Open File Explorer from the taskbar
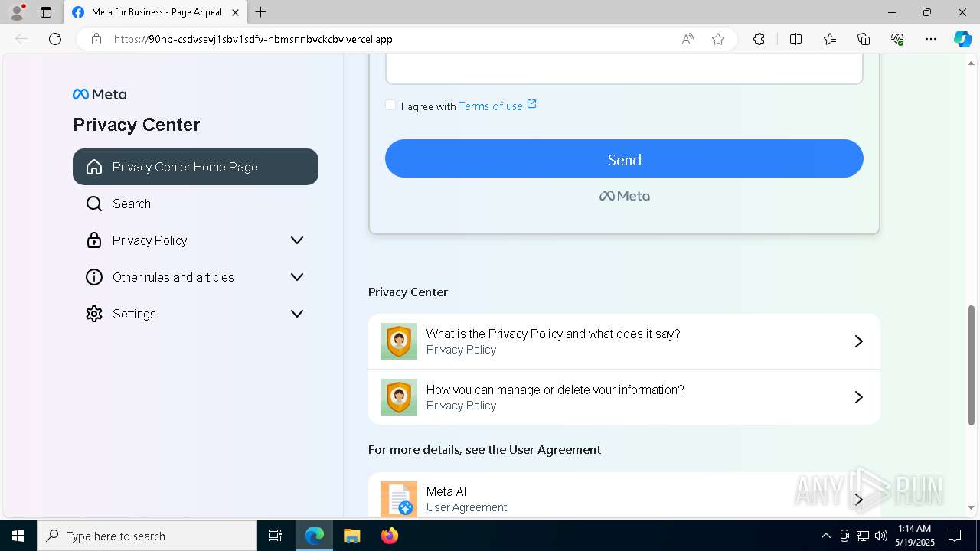This screenshot has width=980, height=551. click(351, 536)
